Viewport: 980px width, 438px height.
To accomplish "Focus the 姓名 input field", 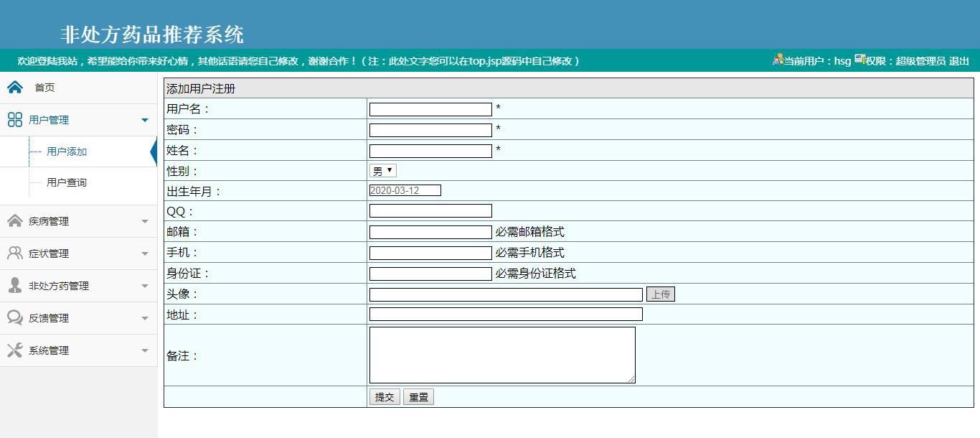I will pyautogui.click(x=430, y=151).
